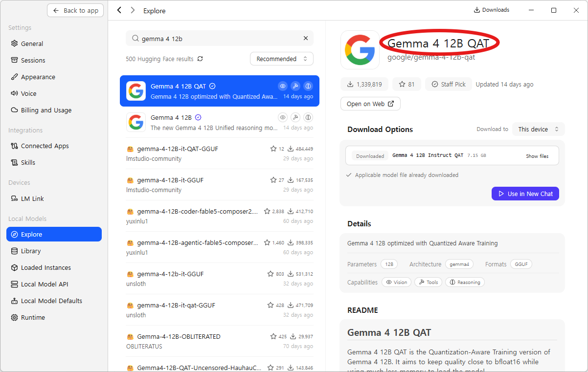This screenshot has width=588, height=372.
Task: Click the back navigation arrow
Action: point(119,10)
